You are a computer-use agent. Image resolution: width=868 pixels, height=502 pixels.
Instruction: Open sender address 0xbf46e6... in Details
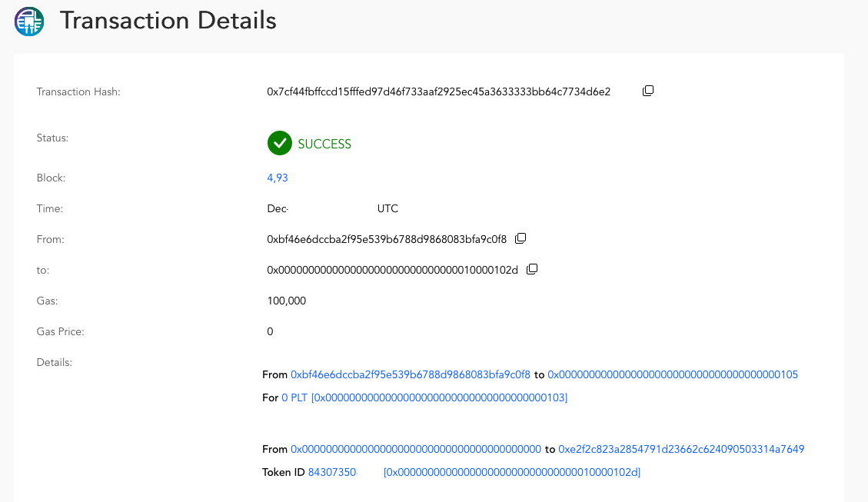click(x=411, y=374)
